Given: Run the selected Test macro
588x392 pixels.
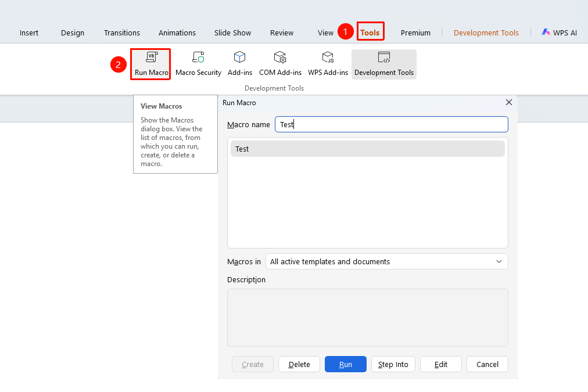Looking at the screenshot, I should [x=345, y=364].
